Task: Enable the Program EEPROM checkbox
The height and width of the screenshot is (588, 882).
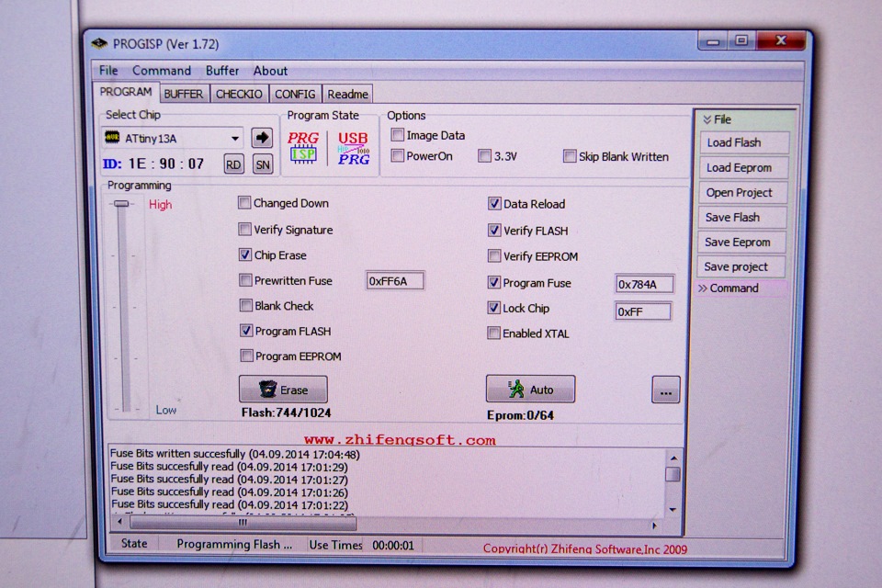Action: pyautogui.click(x=246, y=356)
